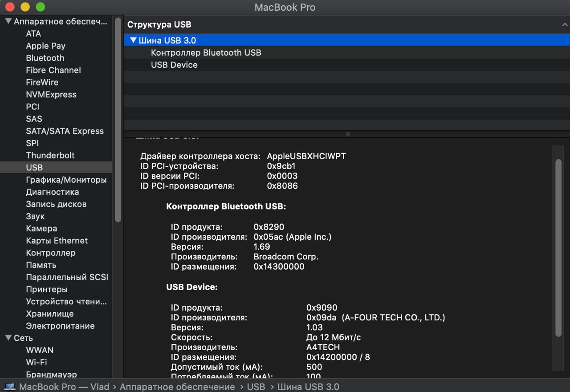Select Карты Ethernet in the sidebar

(57, 241)
